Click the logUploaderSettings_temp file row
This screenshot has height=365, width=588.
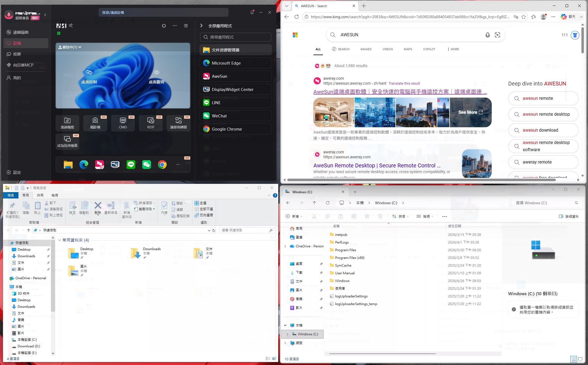tap(412, 304)
